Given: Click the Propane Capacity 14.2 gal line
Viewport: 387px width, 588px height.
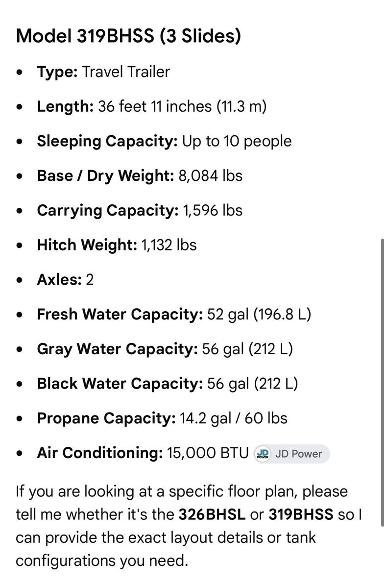Looking at the screenshot, I should tap(162, 418).
